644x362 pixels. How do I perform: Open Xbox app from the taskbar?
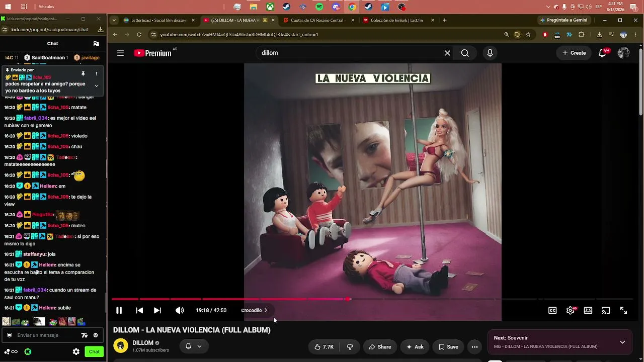[x=270, y=7]
